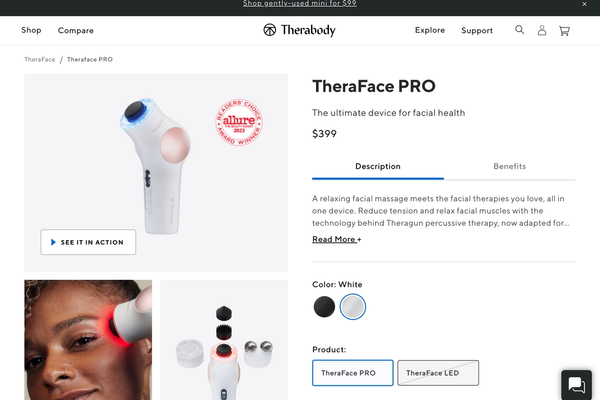
Task: Select the TheraFace LED product option
Action: (x=438, y=373)
